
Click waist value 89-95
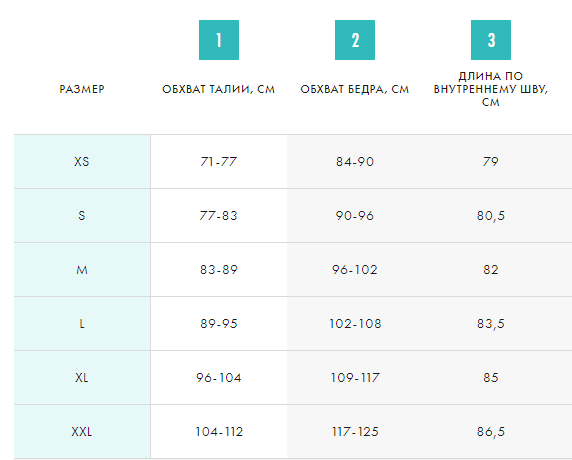(x=219, y=324)
